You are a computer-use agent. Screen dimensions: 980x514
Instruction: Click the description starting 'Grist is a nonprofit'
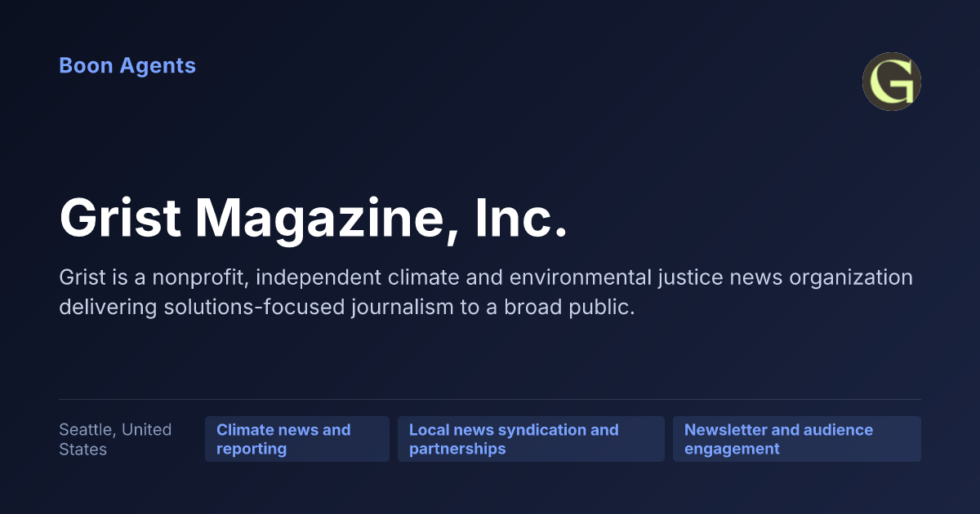(x=486, y=292)
